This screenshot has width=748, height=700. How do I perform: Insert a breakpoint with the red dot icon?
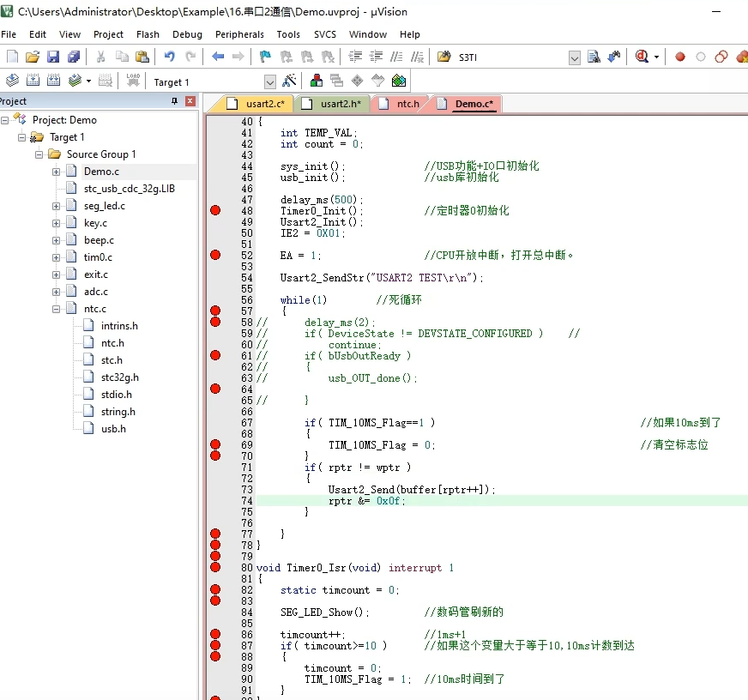click(680, 57)
